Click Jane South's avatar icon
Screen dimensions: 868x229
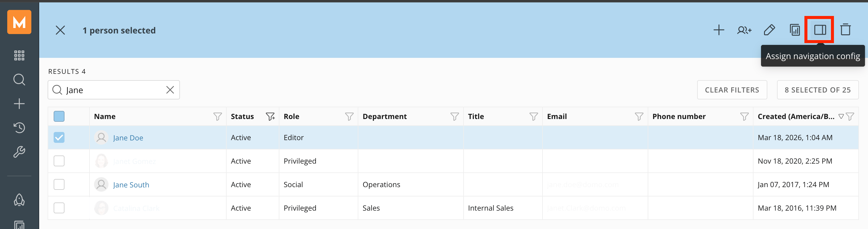click(101, 184)
